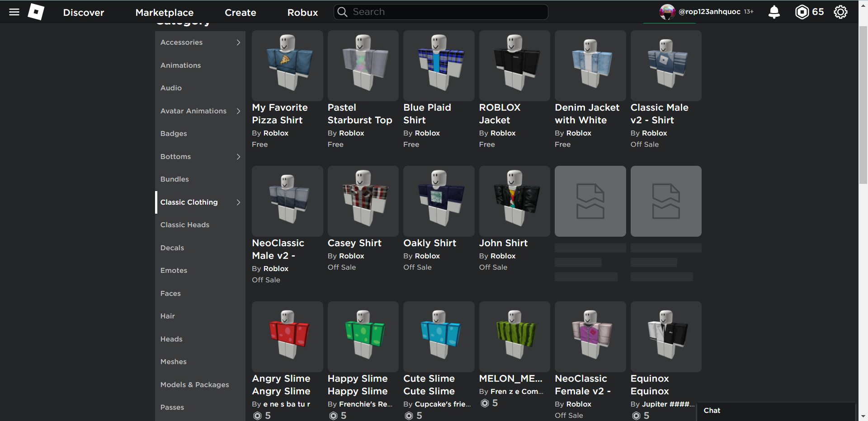868x421 pixels.
Task: Select the Decals category
Action: (x=172, y=248)
